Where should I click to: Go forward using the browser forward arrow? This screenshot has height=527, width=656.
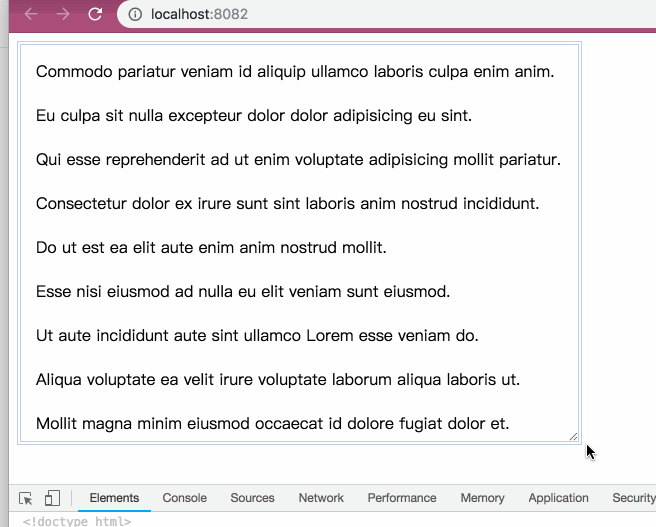point(63,14)
